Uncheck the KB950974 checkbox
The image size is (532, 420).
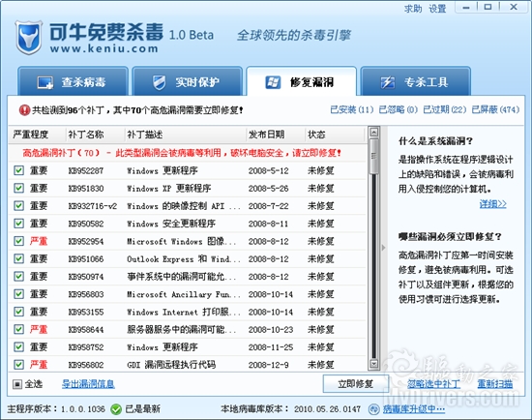18,277
